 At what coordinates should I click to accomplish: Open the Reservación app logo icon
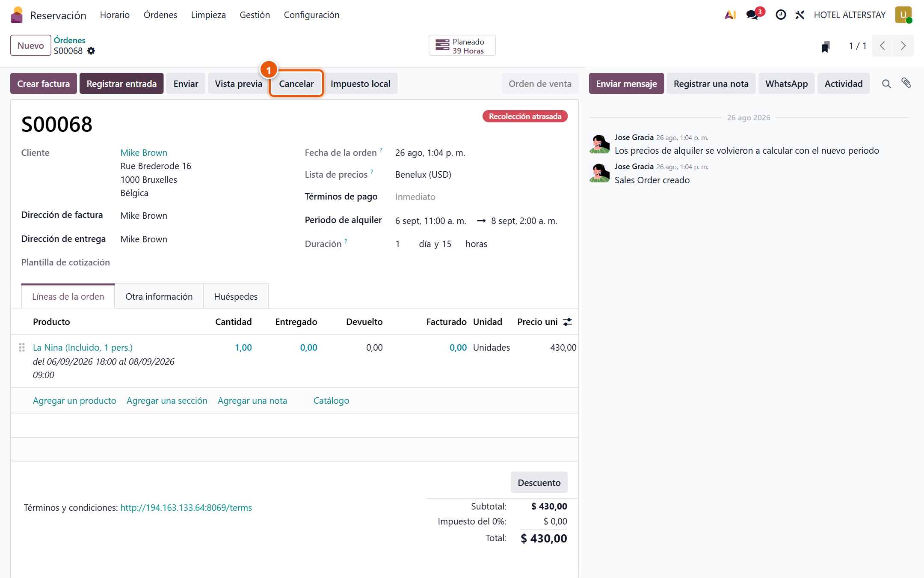click(x=17, y=15)
